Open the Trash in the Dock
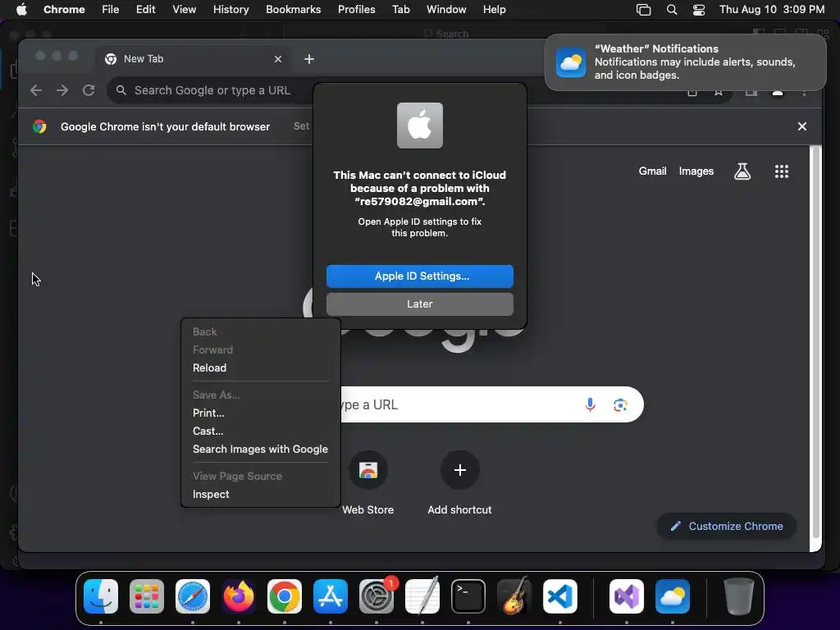Image resolution: width=840 pixels, height=630 pixels. [739, 596]
